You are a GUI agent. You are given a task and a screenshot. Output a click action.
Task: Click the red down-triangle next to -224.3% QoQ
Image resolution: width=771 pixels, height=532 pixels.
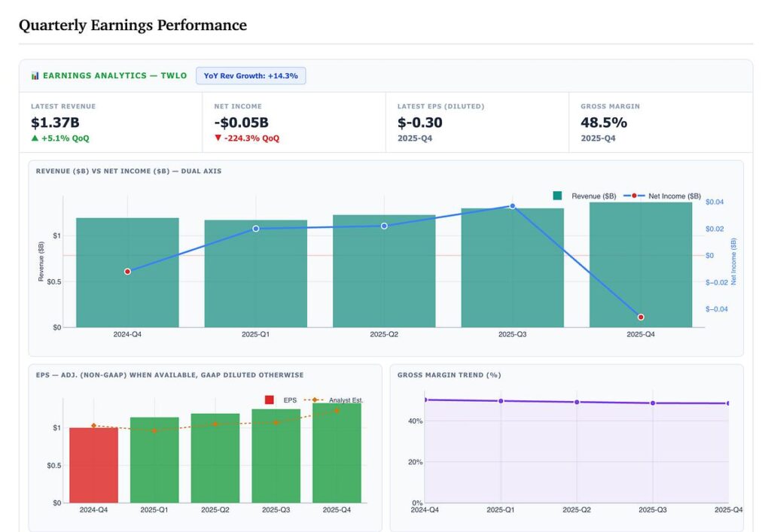coord(218,138)
